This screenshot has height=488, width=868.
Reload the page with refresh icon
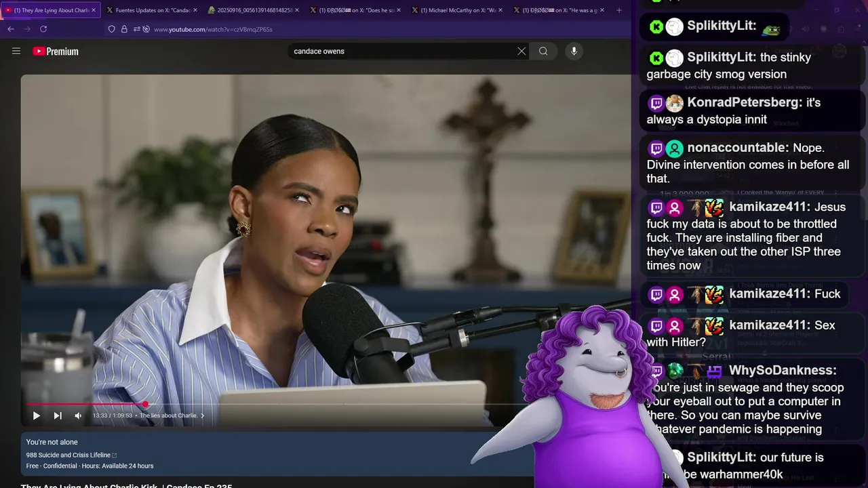43,29
